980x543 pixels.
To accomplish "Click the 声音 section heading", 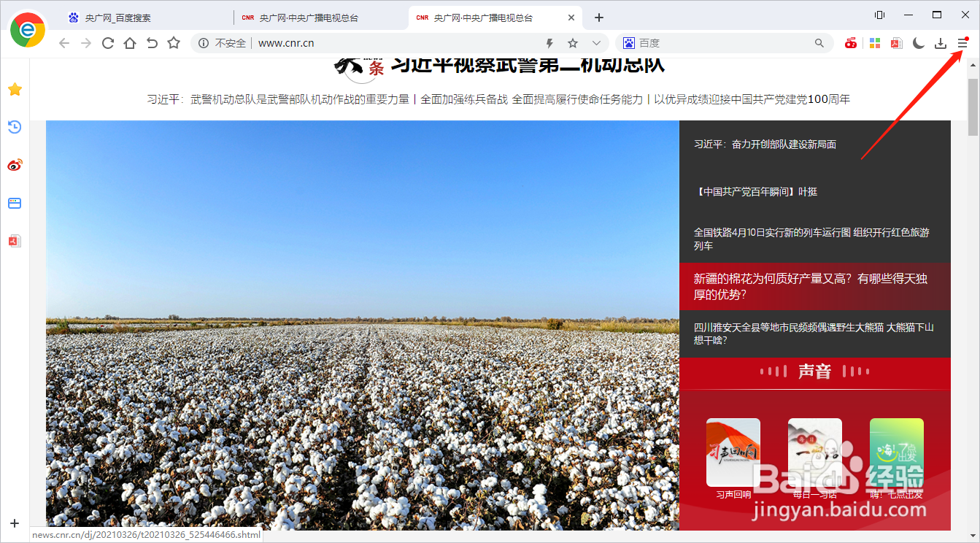I will (814, 371).
